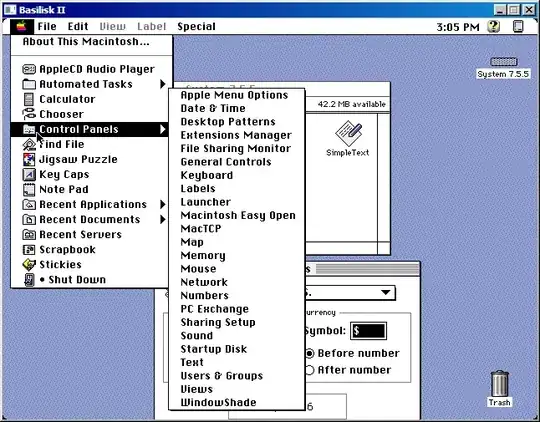Choose PC Exchange control panel
540x422 pixels.
click(x=237, y=309)
